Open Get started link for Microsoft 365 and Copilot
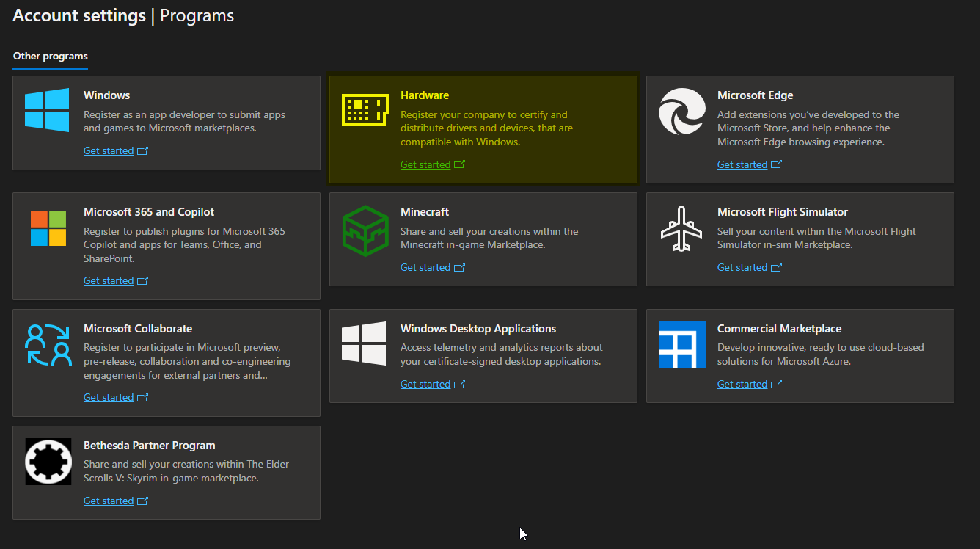This screenshot has width=980, height=549. (x=109, y=281)
